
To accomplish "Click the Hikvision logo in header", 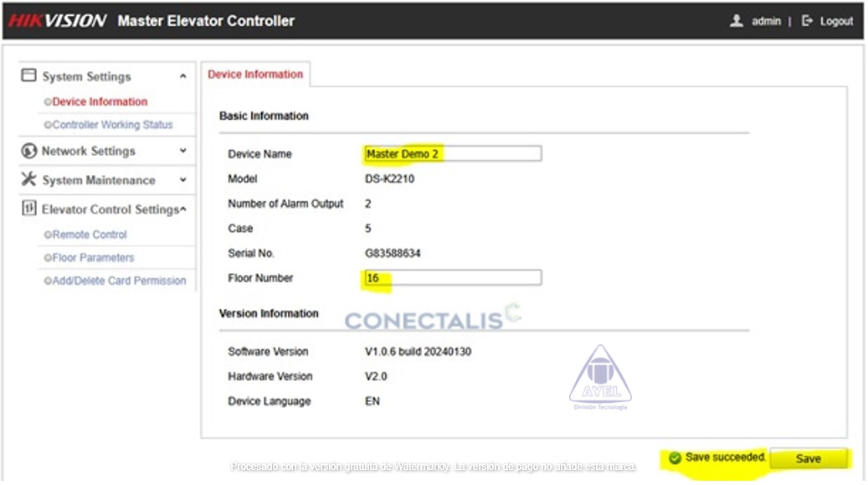I will point(57,21).
